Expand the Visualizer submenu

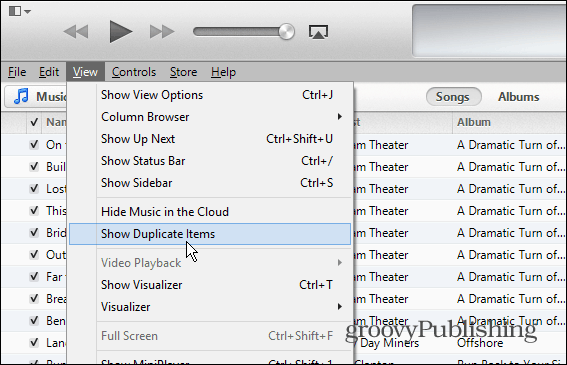point(210,307)
